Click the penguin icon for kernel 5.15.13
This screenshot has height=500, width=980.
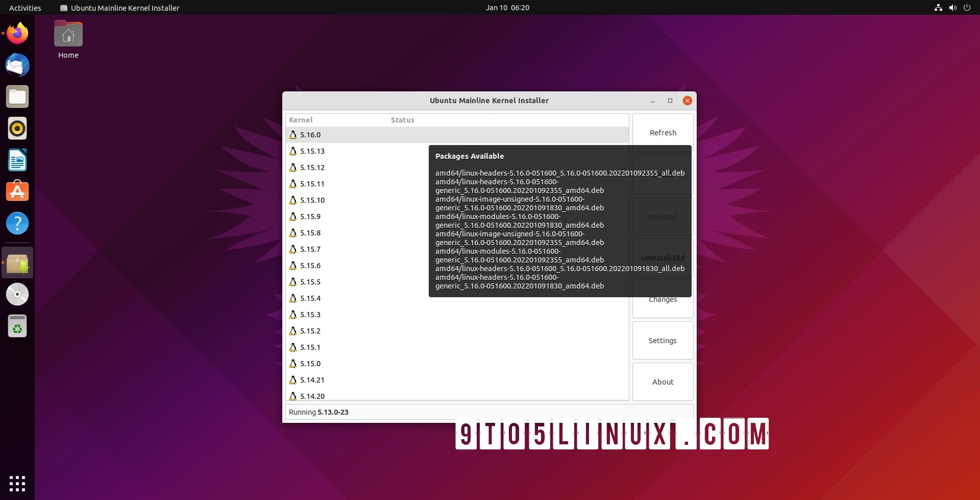(x=293, y=151)
